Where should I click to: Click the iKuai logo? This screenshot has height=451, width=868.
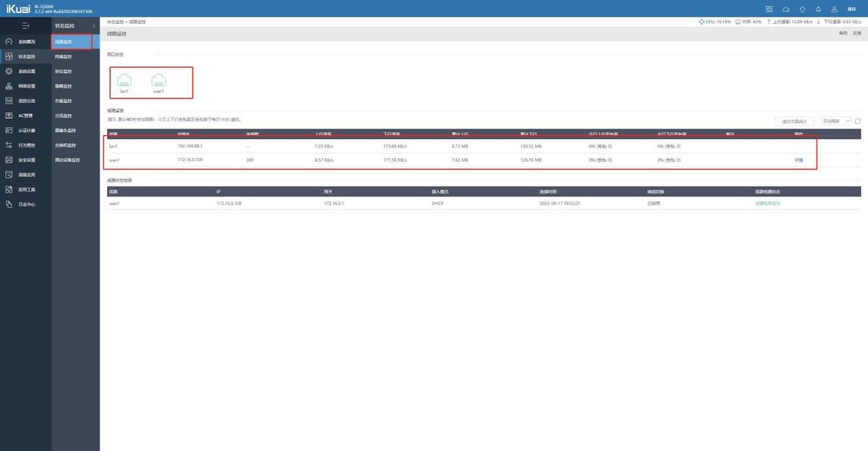[x=17, y=9]
